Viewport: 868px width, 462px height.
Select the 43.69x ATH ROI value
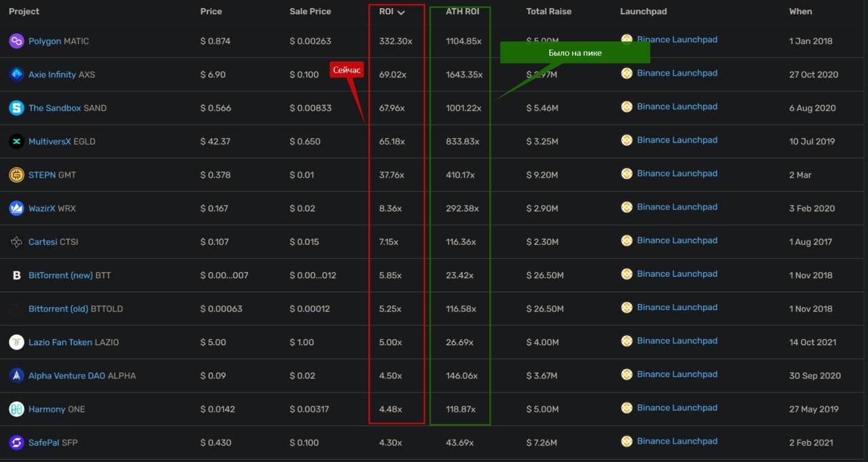[x=459, y=443]
